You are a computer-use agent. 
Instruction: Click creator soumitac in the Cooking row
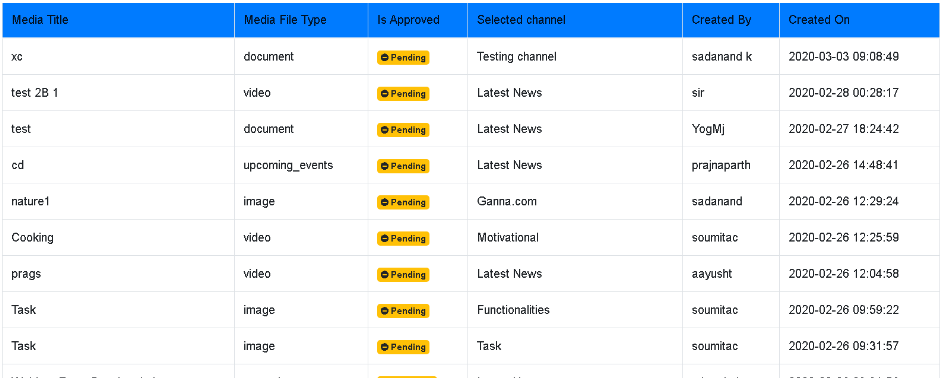click(715, 237)
